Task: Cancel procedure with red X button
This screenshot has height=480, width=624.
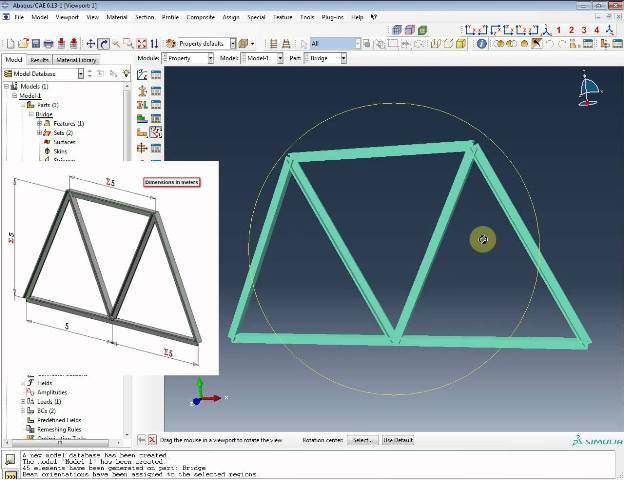Action: (152, 440)
